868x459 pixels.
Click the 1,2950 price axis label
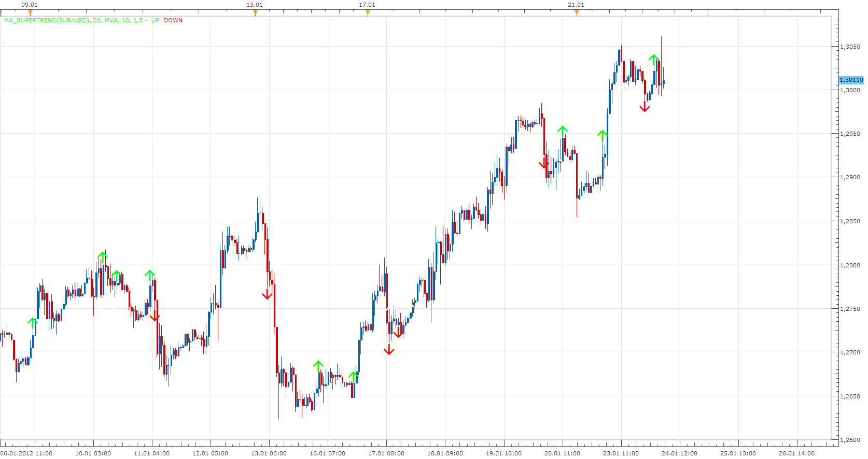(x=850, y=134)
